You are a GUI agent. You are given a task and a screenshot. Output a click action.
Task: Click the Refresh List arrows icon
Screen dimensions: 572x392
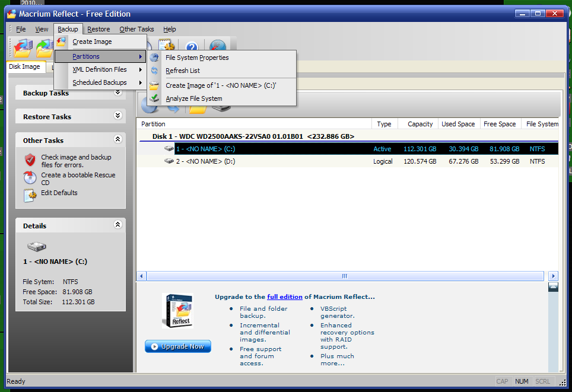[154, 71]
